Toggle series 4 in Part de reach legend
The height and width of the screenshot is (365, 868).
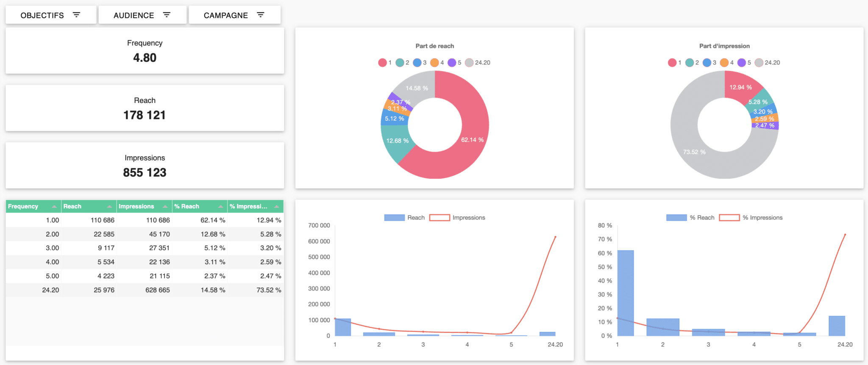point(437,63)
